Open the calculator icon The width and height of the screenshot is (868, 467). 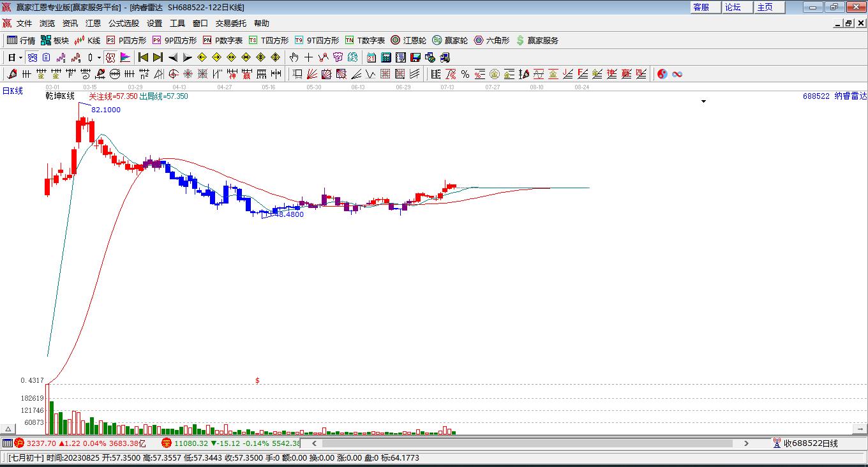pos(385,57)
